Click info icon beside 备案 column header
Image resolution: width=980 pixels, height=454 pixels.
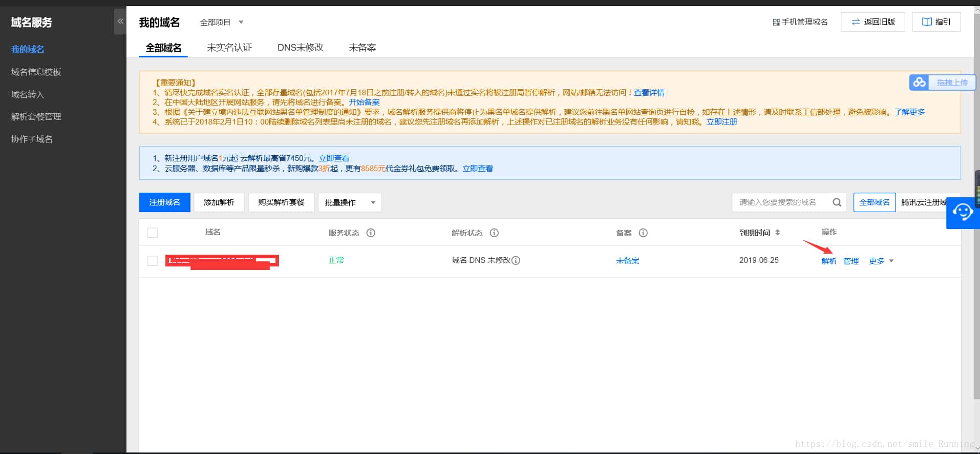643,233
